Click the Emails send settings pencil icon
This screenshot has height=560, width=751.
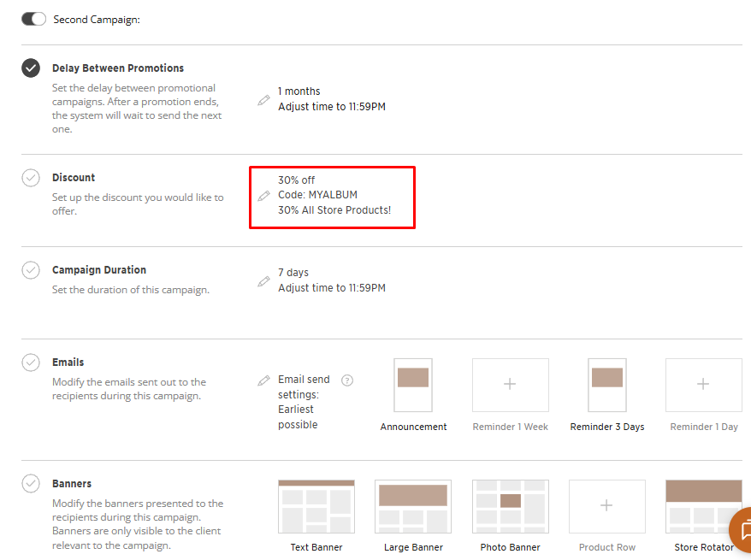pyautogui.click(x=263, y=380)
